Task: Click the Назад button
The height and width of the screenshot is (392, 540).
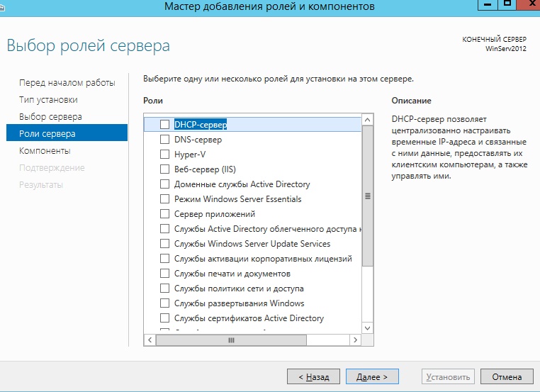Action: point(313,376)
